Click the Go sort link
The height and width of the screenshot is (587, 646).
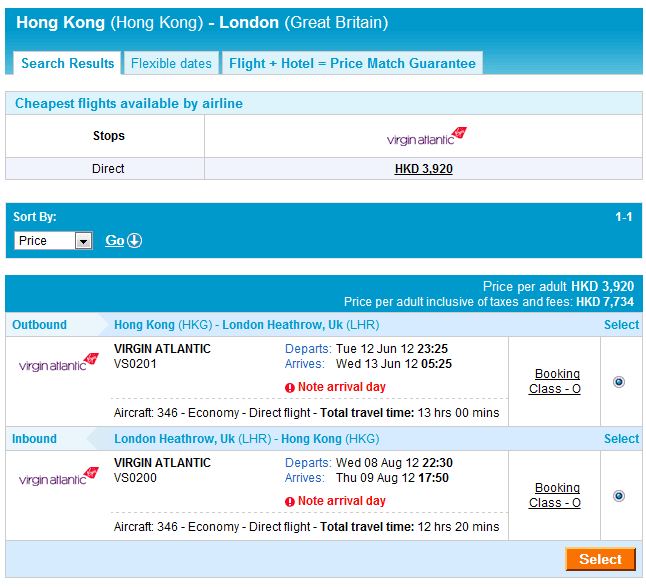115,241
